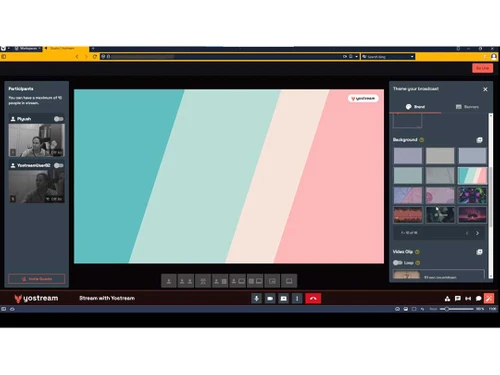Viewport: 500px width, 375px height.
Task: Toggle YostreamUser92's stream switch on
Action: [59, 165]
